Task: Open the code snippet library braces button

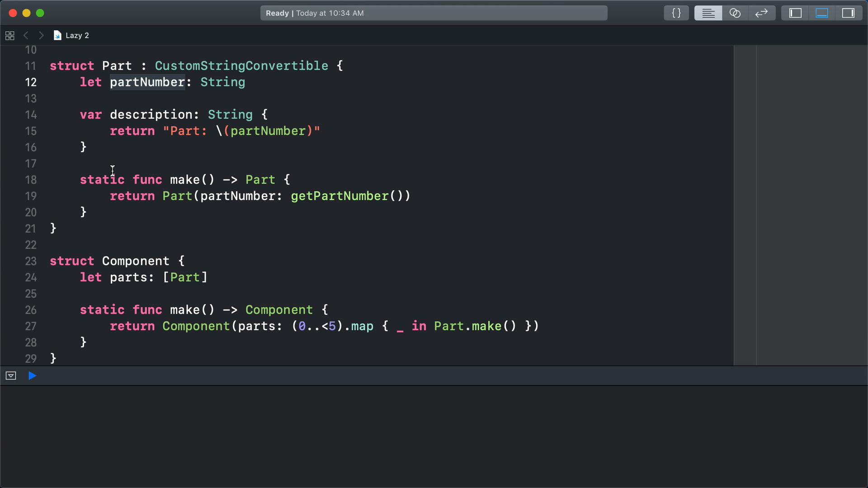Action: (x=676, y=13)
